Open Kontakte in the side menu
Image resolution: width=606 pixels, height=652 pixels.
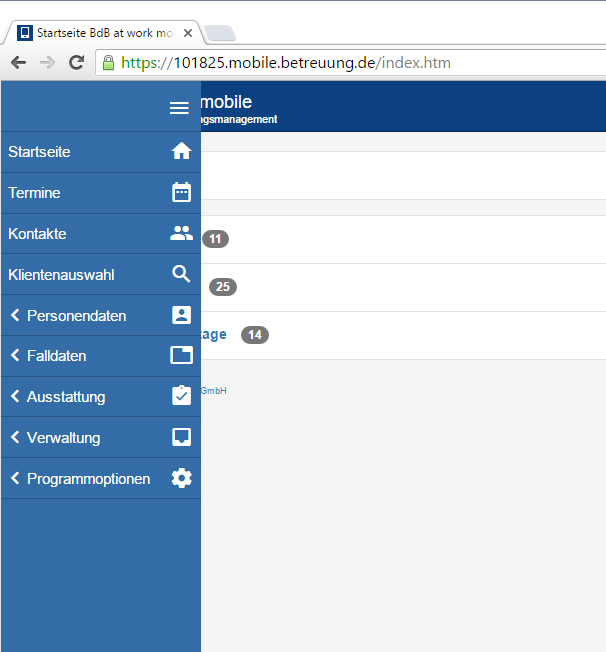101,234
